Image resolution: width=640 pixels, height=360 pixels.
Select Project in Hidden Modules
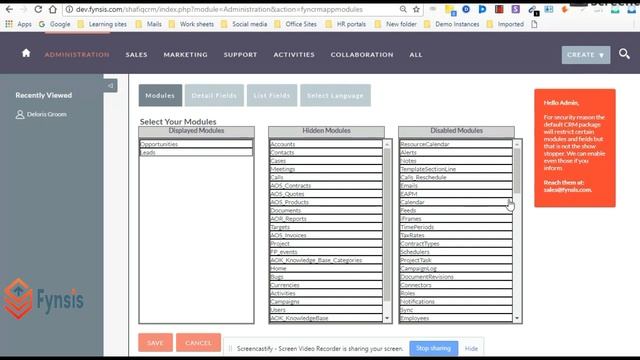coord(326,244)
